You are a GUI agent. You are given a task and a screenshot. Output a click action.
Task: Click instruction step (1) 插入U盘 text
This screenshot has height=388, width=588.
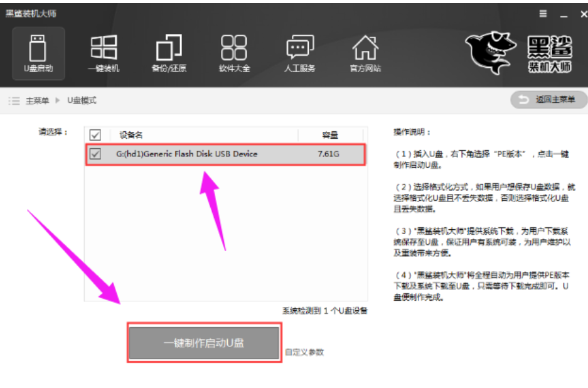point(481,159)
